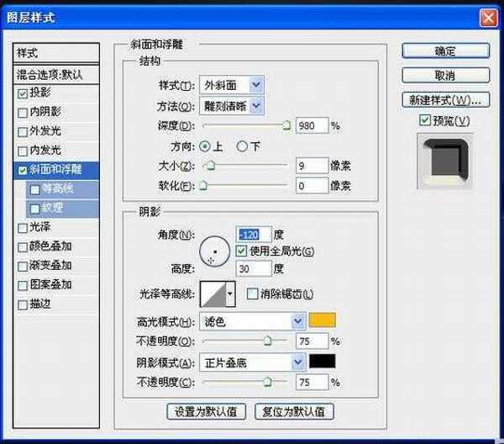This screenshot has width=504, height=444.
Task: Select the 下 direction radio button
Action: pos(243,146)
